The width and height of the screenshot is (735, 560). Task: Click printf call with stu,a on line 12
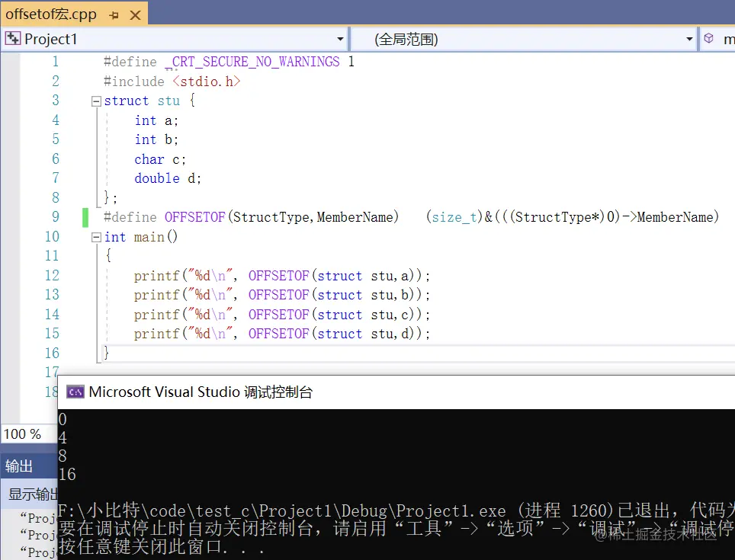tap(281, 276)
